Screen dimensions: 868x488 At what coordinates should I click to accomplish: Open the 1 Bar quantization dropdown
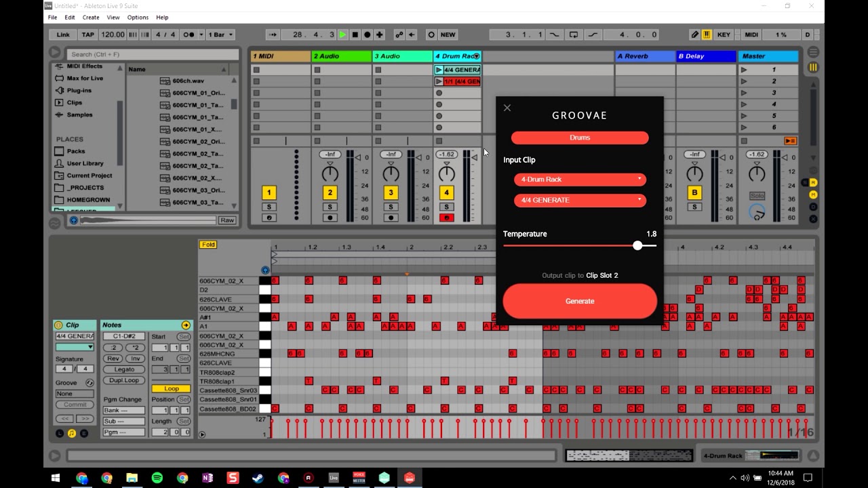(220, 35)
